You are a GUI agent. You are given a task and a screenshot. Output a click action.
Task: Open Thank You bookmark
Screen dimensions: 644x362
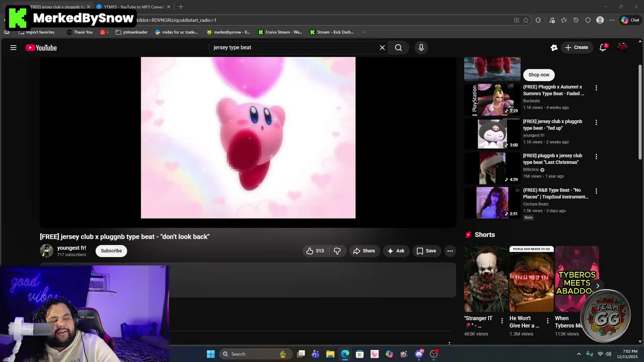pyautogui.click(x=79, y=32)
